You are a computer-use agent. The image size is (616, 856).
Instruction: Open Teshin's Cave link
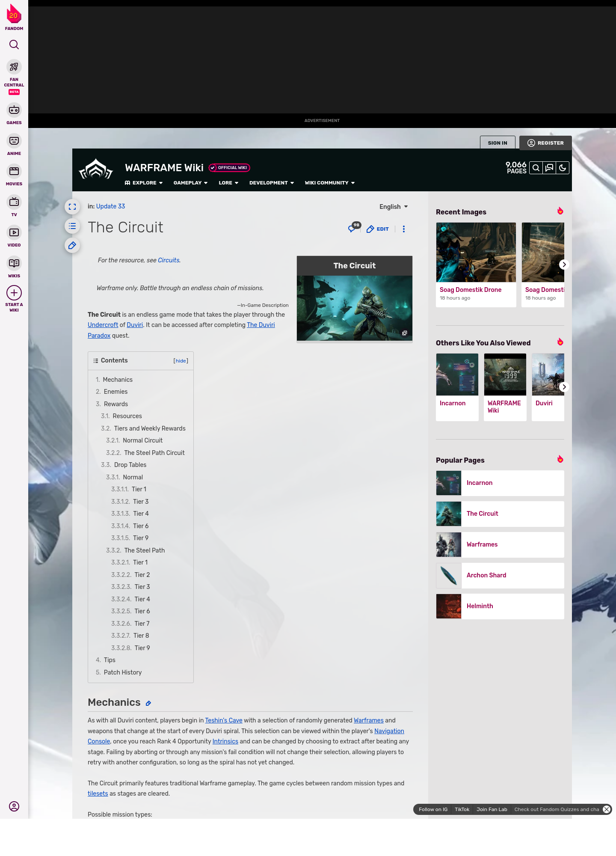[224, 720]
